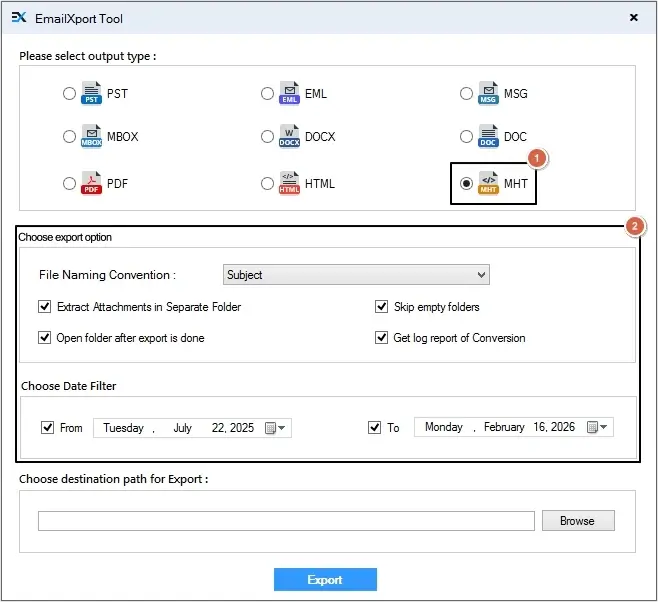Screen dimensions: 658x602
Task: Click the HTML label text
Action: pyautogui.click(x=320, y=184)
